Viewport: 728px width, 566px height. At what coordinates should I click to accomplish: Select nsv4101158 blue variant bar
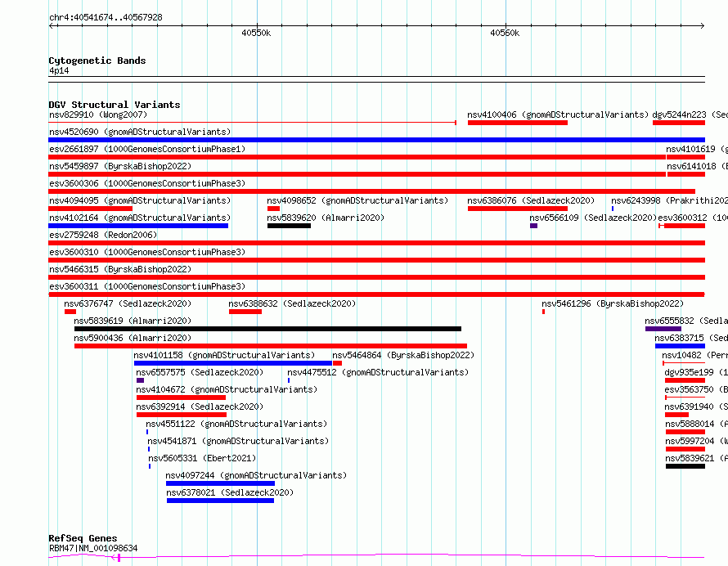point(233,363)
